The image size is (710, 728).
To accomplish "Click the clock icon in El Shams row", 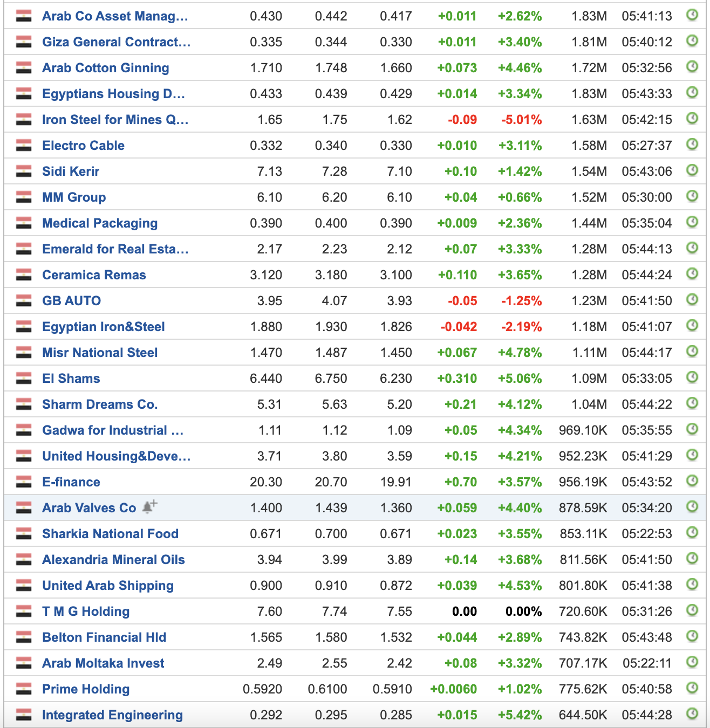I will click(x=692, y=377).
